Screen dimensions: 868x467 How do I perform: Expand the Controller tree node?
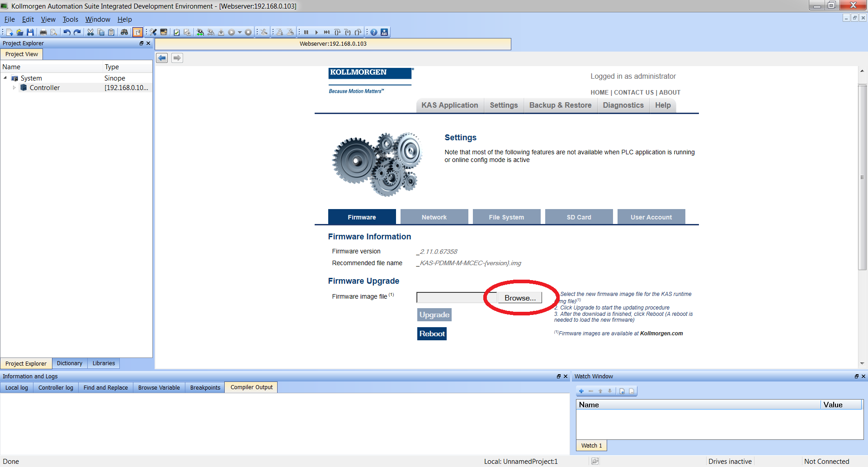click(x=14, y=88)
